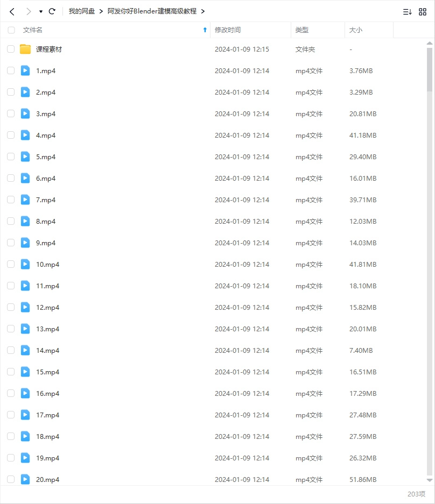Switch to grid view layout
The height and width of the screenshot is (504, 435).
[x=423, y=11]
